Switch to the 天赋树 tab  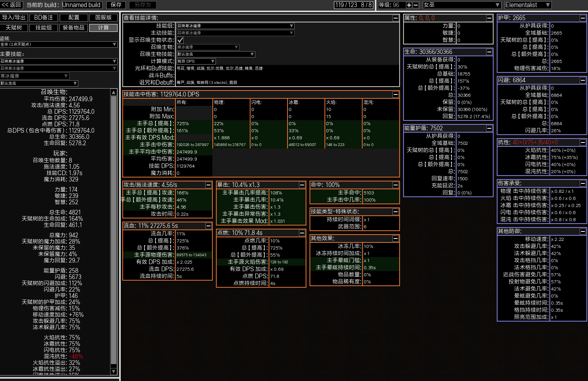[x=14, y=28]
